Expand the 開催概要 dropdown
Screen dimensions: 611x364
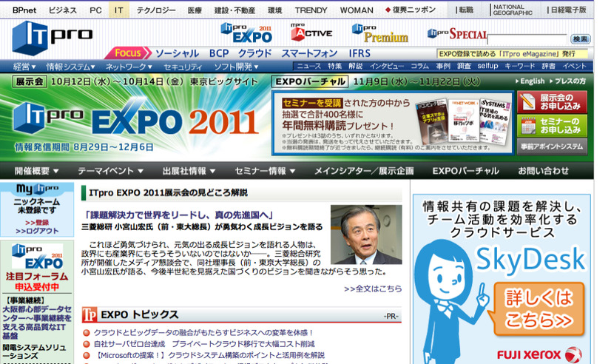point(37,171)
